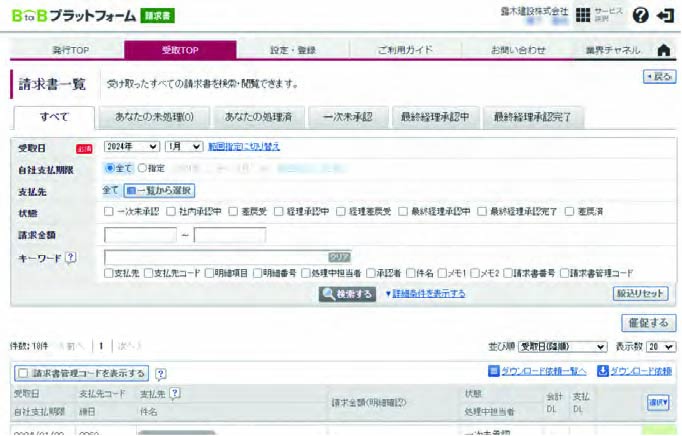This screenshot has width=682, height=436.
Task: Click 範囲指定に切り替え link
Action: point(244,147)
